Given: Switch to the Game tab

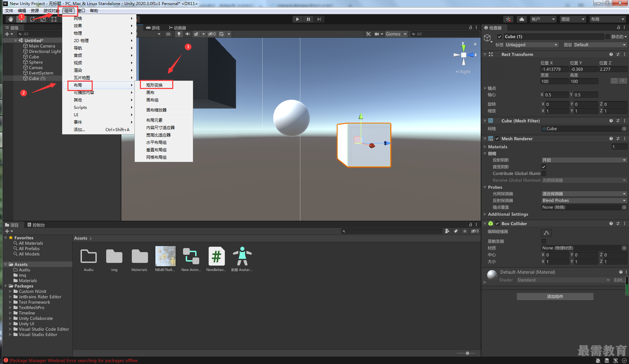Looking at the screenshot, I should pos(153,28).
